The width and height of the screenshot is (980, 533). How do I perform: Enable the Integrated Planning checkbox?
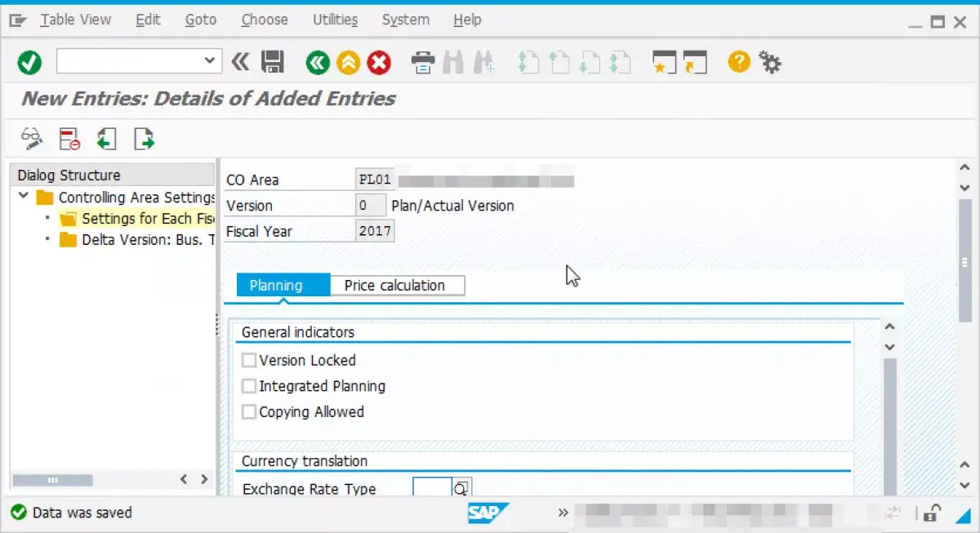249,386
